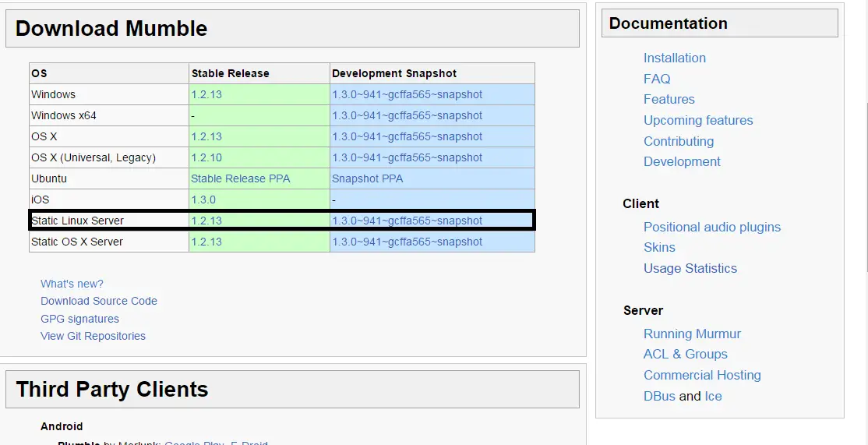The width and height of the screenshot is (868, 445).
Task: Open OS X Universal Legacy snapshot link
Action: 407,157
